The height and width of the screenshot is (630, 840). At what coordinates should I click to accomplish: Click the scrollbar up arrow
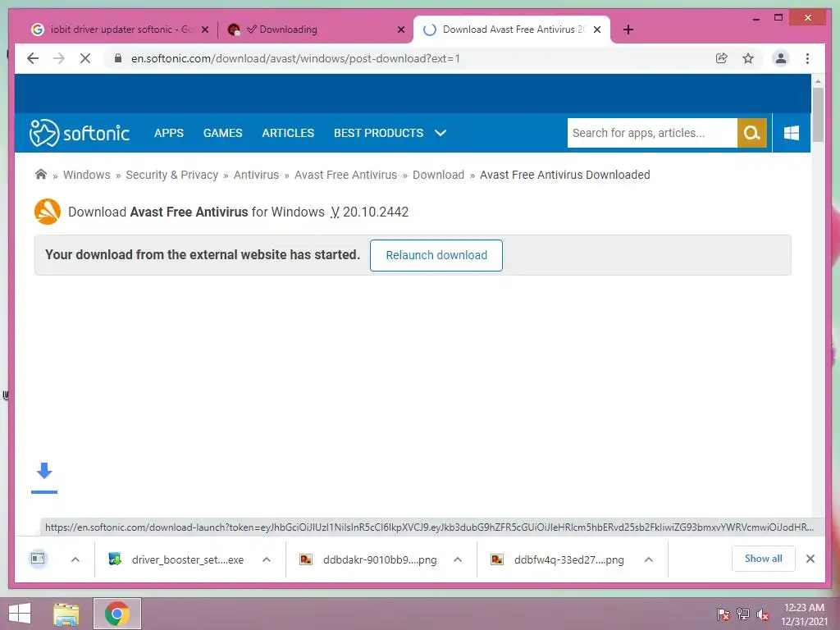pyautogui.click(x=818, y=81)
